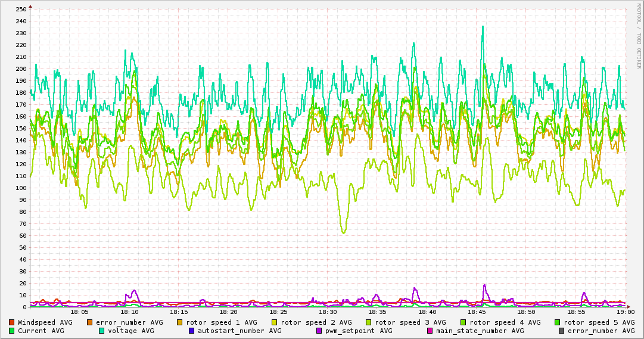Select the 'Windspeed AVG' legend label
Viewport: 644px width, 339px height.
45,322
